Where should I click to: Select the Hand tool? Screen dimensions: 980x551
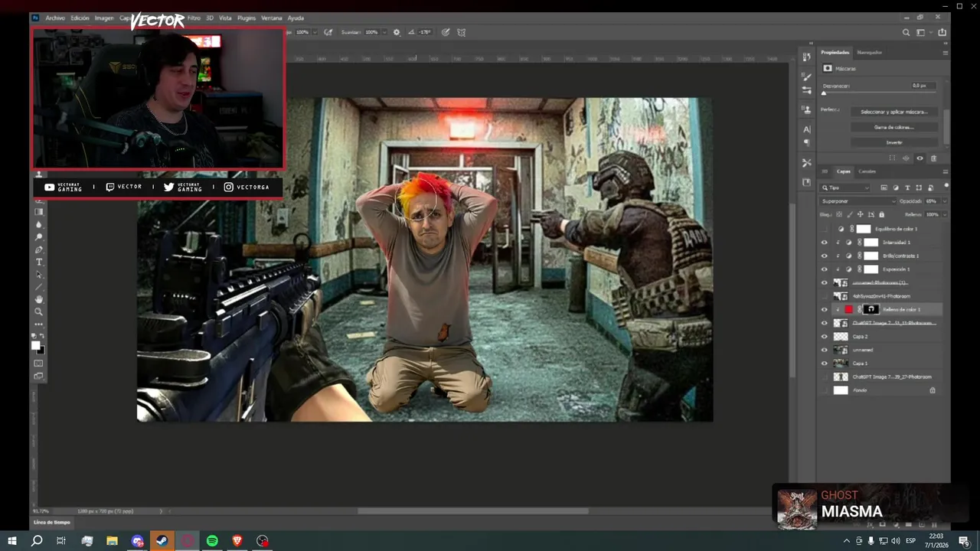tap(39, 299)
